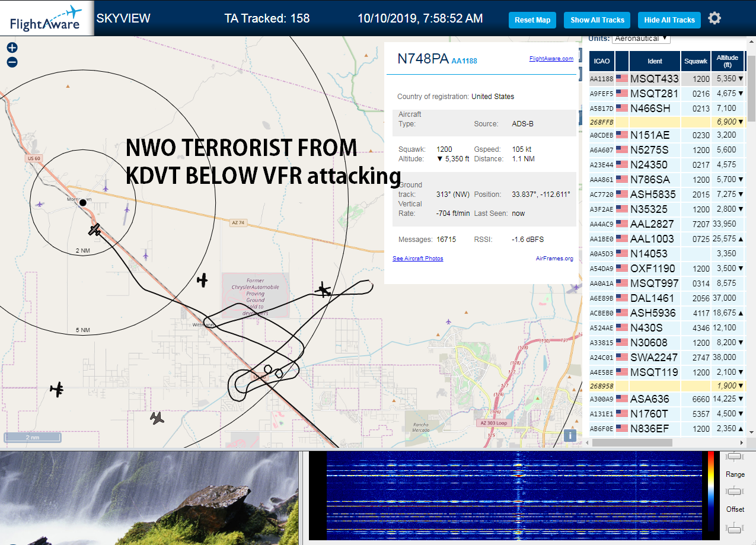Zoom out the map with minus icon
The width and height of the screenshot is (756, 545).
click(12, 62)
